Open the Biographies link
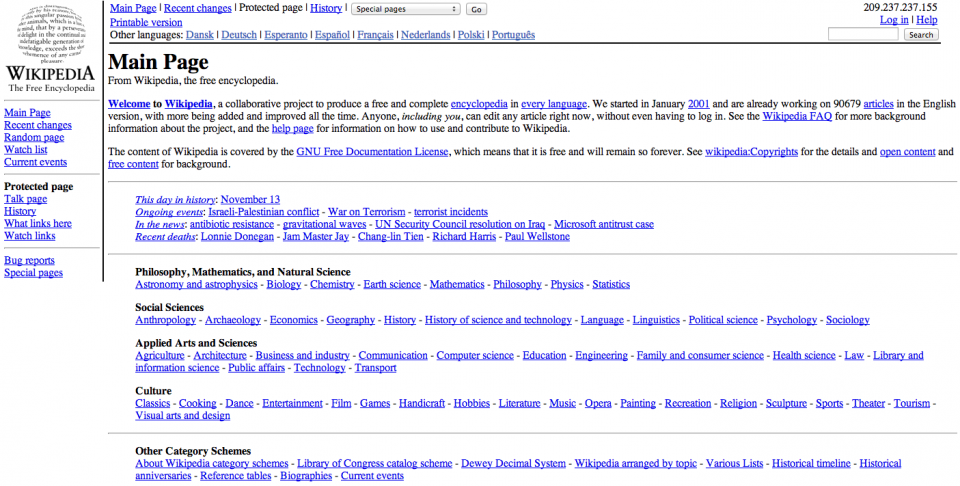Viewport: 960px width, 486px height. coord(306,476)
